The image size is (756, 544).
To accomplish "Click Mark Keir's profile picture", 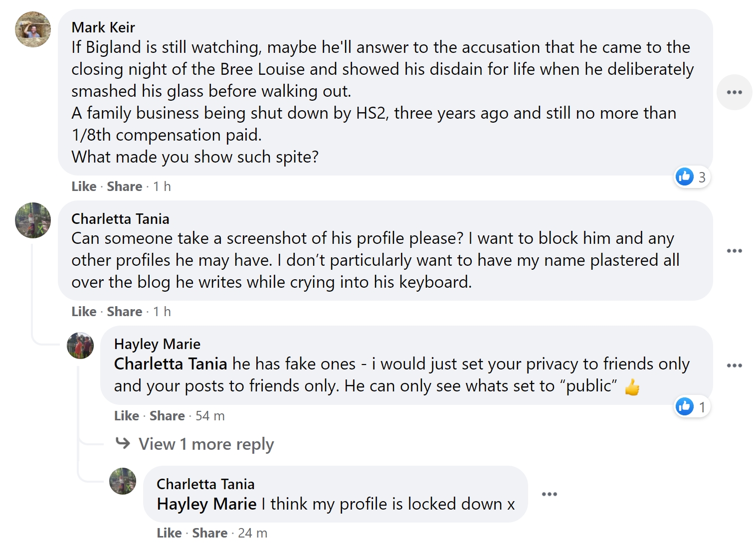I will point(33,30).
